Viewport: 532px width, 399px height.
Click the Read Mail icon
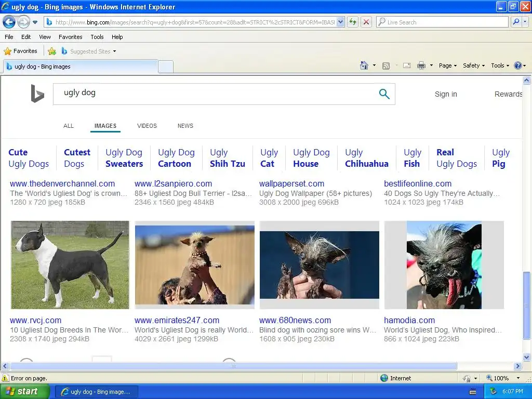pyautogui.click(x=407, y=65)
